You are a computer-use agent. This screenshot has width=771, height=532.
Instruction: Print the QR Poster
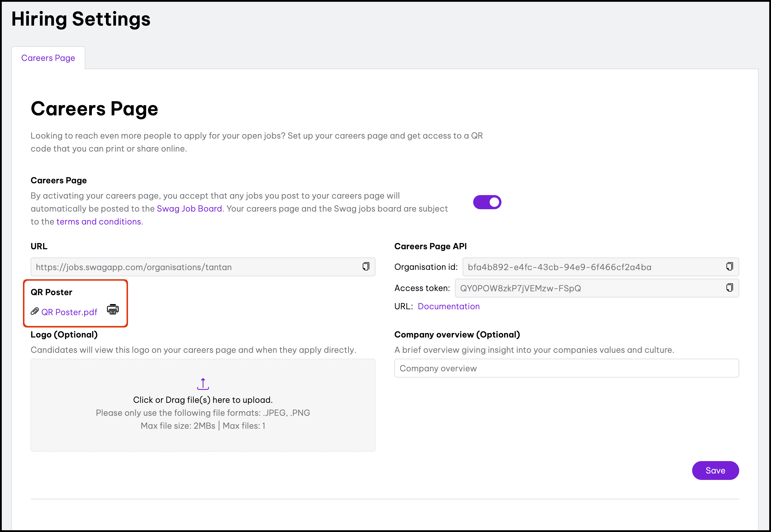(x=113, y=309)
